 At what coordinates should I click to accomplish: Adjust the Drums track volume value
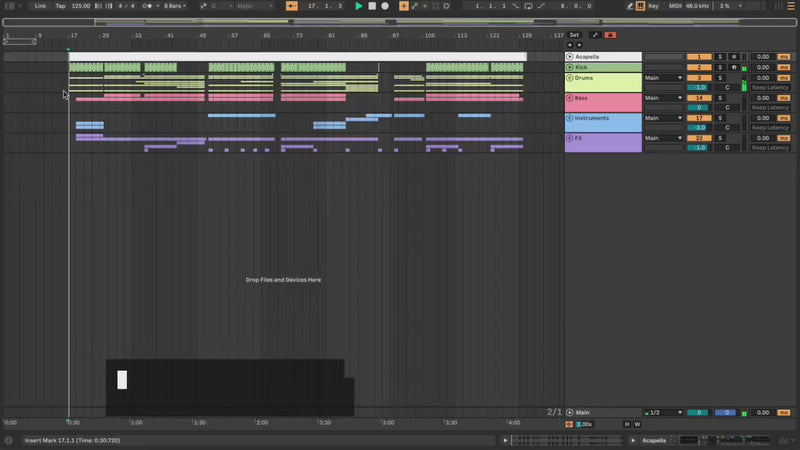pos(698,88)
